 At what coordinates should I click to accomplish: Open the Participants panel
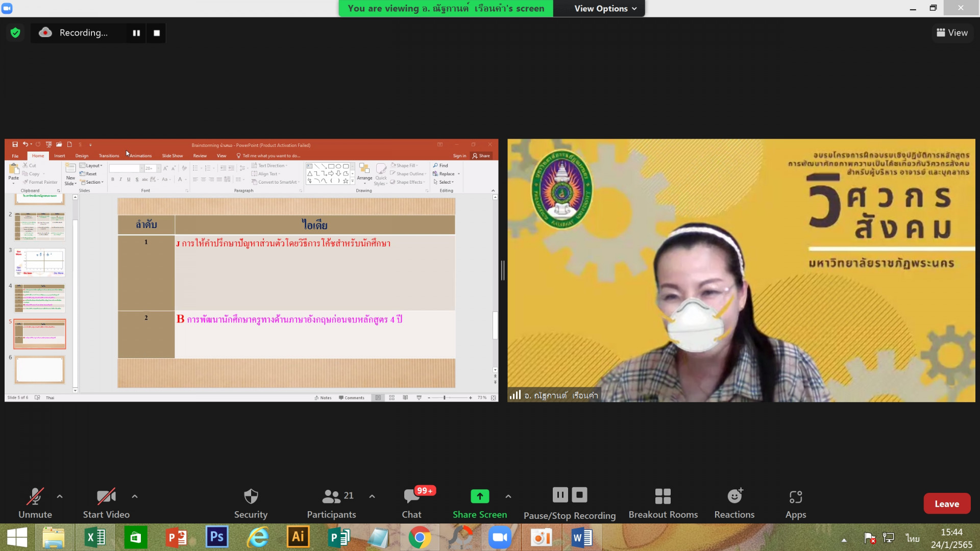click(x=332, y=503)
